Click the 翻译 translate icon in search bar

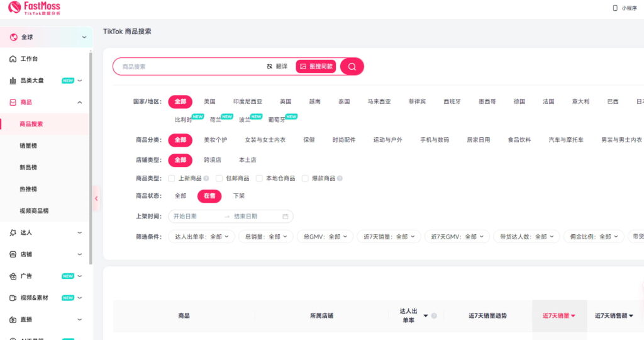tap(269, 66)
